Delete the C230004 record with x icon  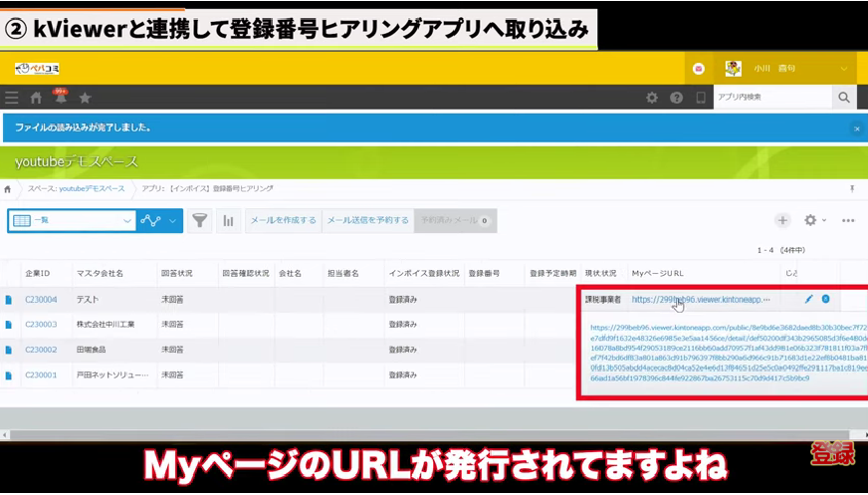826,299
